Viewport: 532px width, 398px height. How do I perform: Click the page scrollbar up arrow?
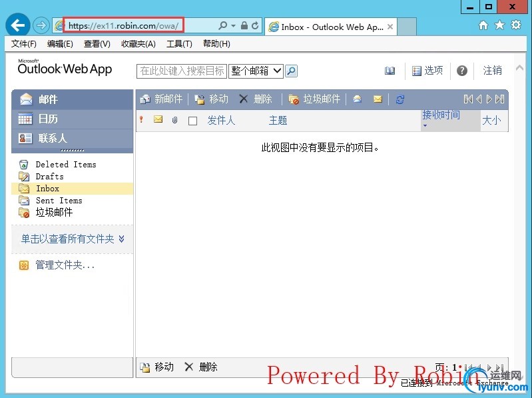click(519, 67)
